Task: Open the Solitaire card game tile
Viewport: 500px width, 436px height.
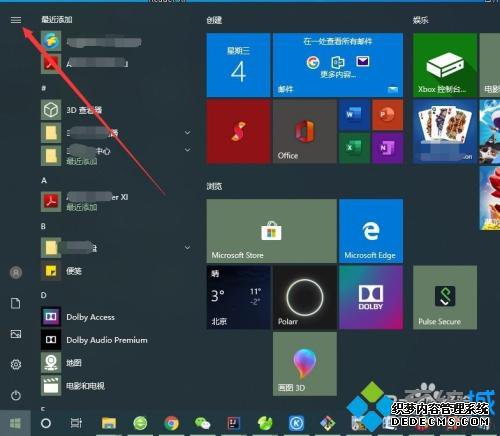Action: click(x=445, y=131)
